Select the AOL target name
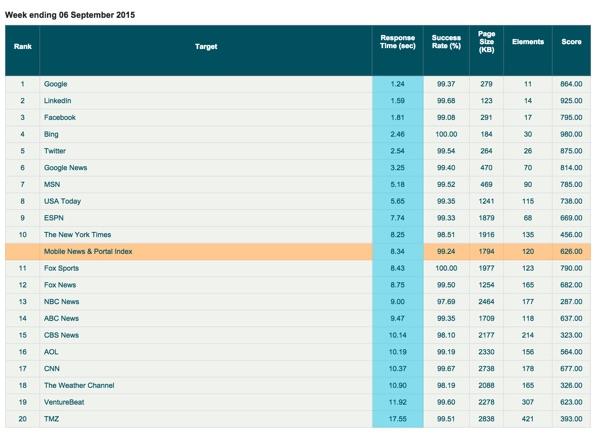Image resolution: width=600 pixels, height=436 pixels. [51, 352]
